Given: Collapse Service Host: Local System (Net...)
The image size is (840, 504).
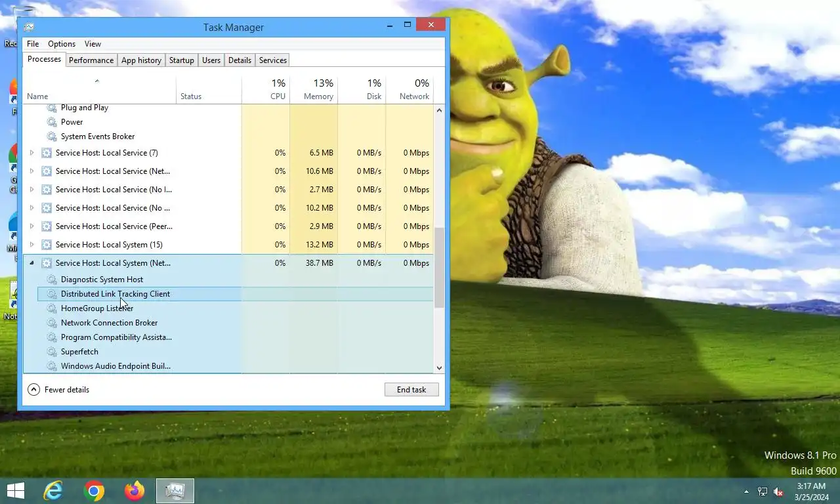Looking at the screenshot, I should tap(31, 263).
